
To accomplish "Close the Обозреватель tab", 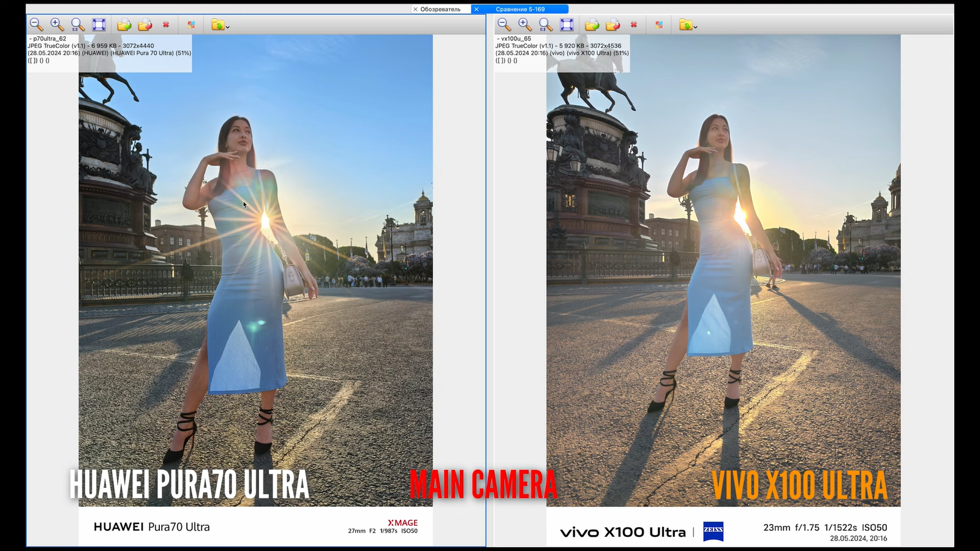I will [415, 9].
